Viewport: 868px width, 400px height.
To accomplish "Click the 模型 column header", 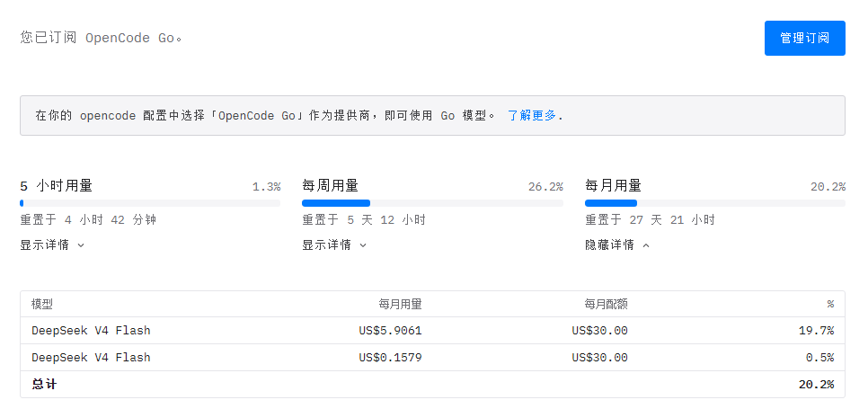I will 42,304.
